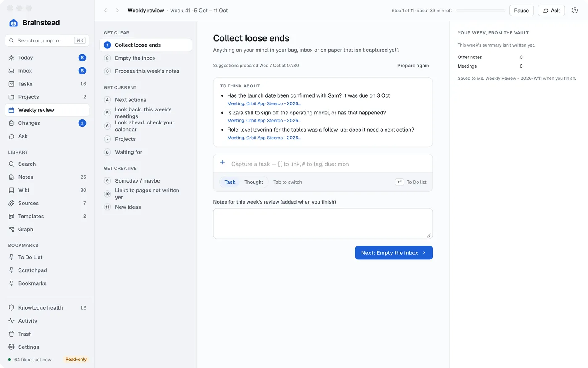Screen dimensions: 588x368
Task: Click the plus icon in capture box
Action: [x=223, y=163]
